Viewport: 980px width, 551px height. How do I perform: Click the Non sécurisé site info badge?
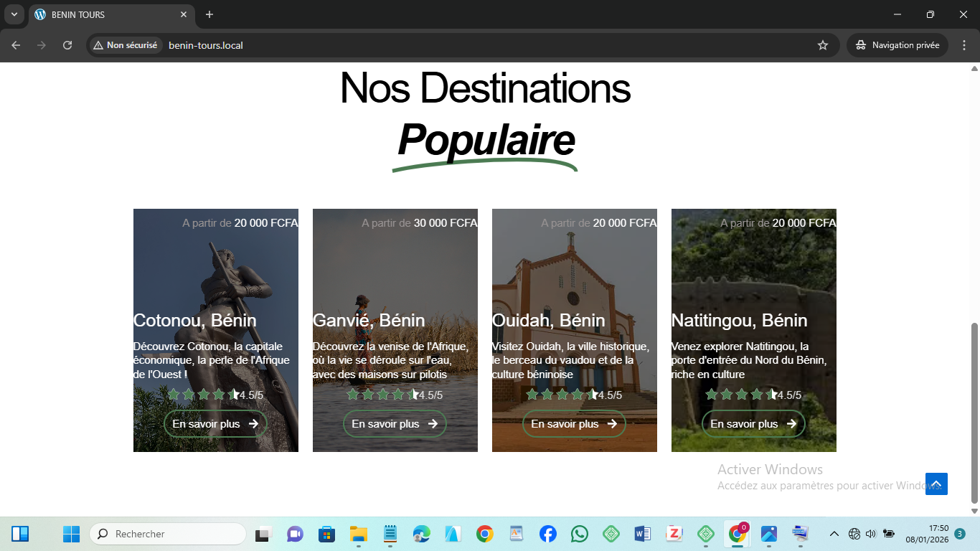click(x=126, y=45)
